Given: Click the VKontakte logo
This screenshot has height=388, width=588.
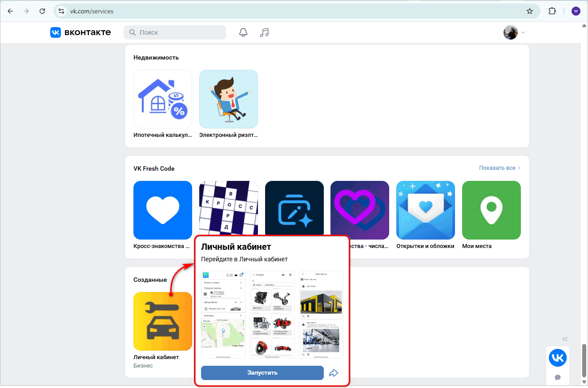Looking at the screenshot, I should click(x=81, y=32).
